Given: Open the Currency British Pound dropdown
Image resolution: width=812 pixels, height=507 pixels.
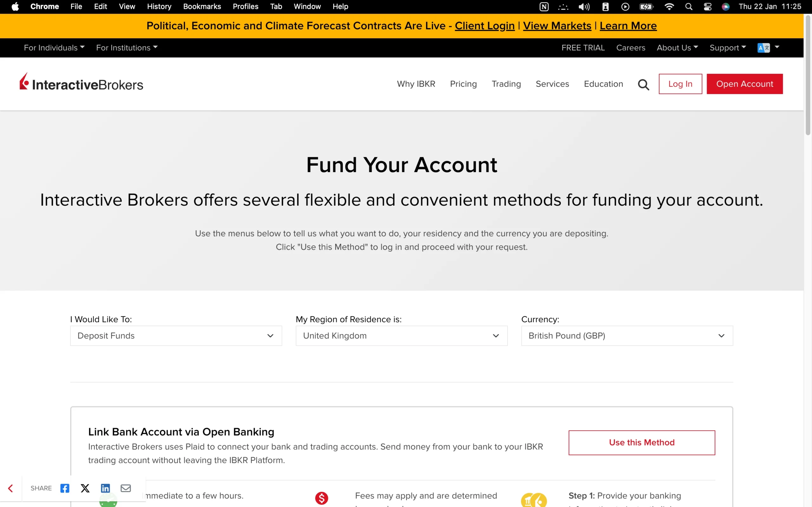Looking at the screenshot, I should pos(627,335).
